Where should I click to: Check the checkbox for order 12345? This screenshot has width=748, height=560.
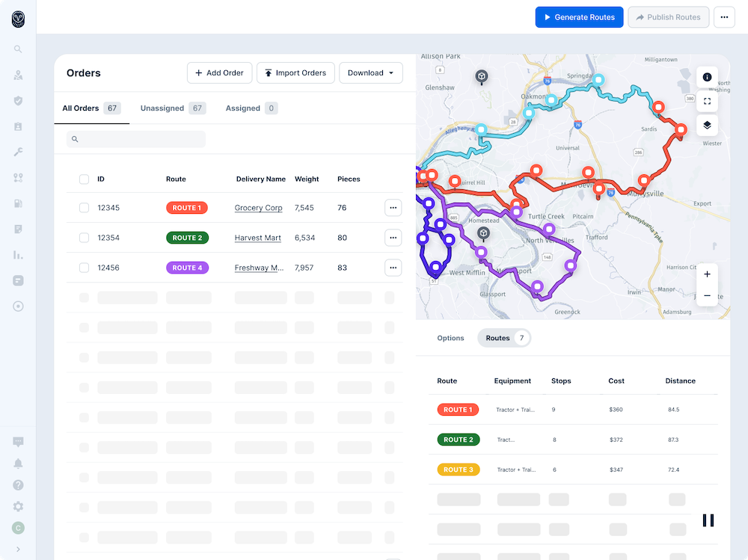pyautogui.click(x=84, y=208)
